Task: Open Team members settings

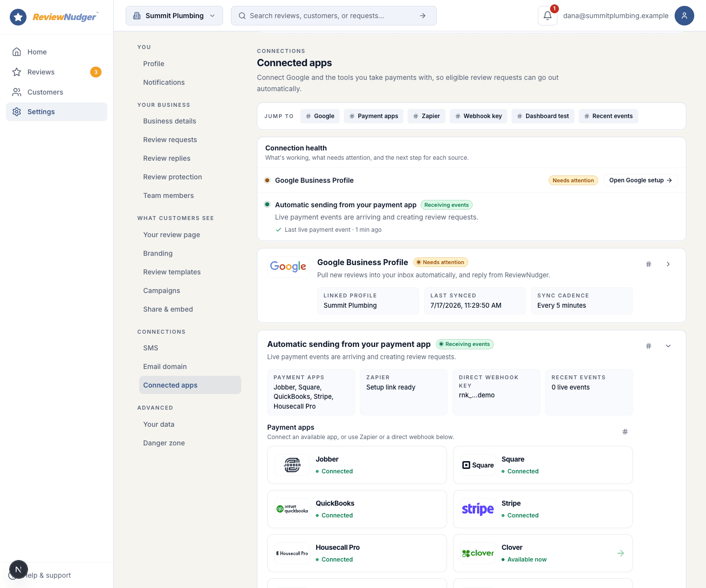Action: pyautogui.click(x=190, y=196)
